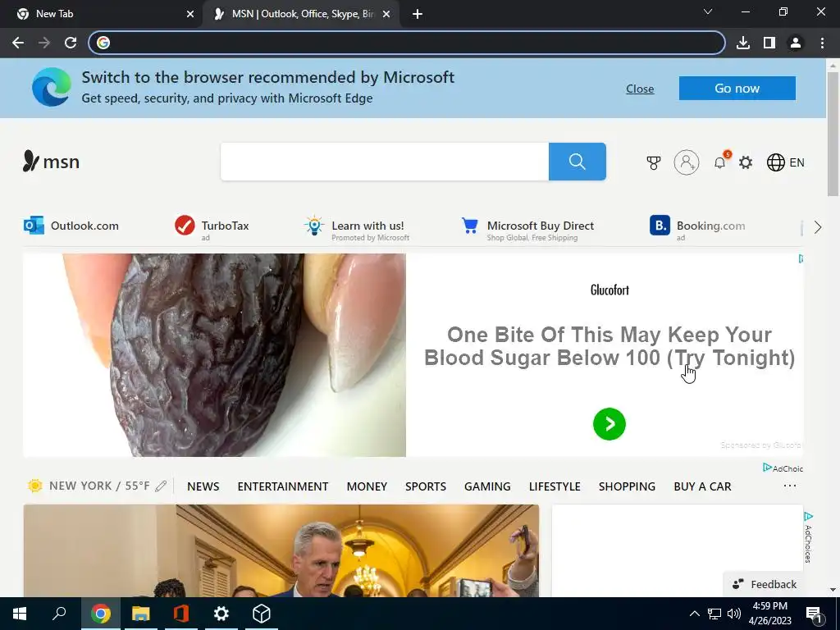Open the New York / 55°F weather

(89, 486)
